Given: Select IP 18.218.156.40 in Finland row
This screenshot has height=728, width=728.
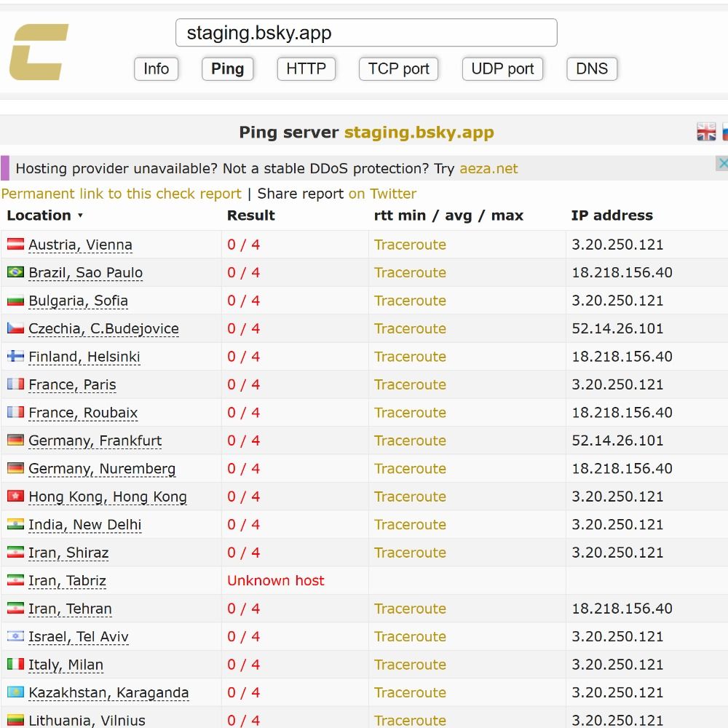Looking at the screenshot, I should [x=622, y=357].
